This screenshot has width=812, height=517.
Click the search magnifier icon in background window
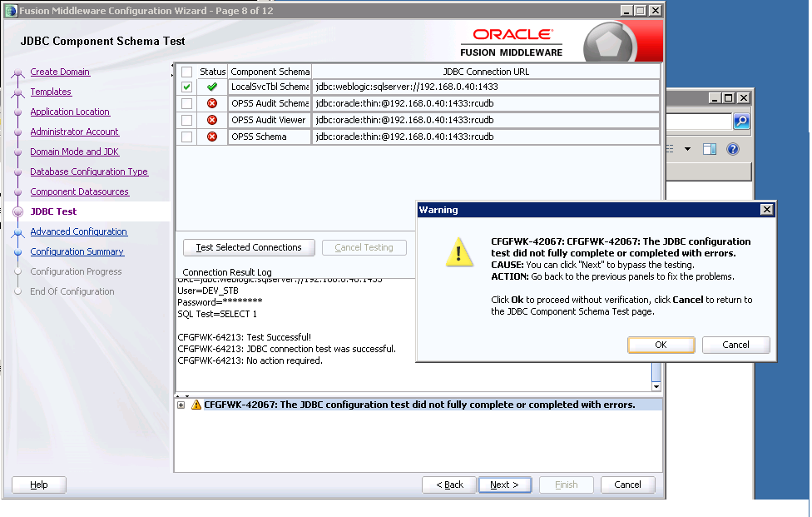click(x=742, y=122)
